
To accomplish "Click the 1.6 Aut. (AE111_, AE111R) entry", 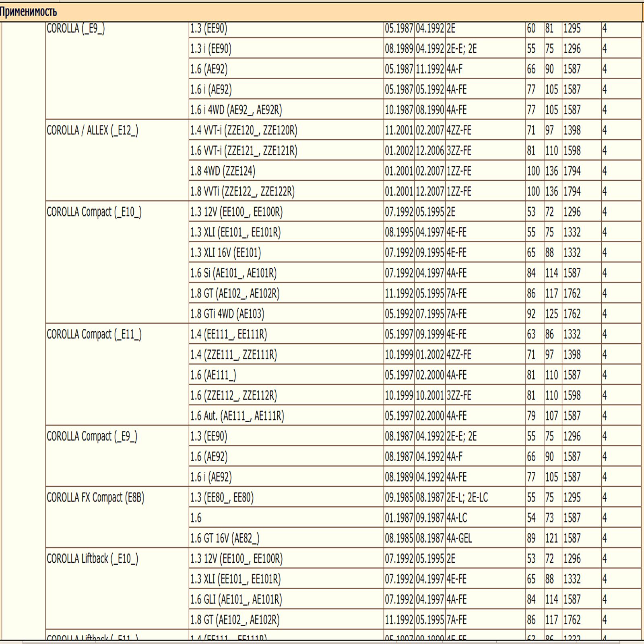I will [237, 416].
